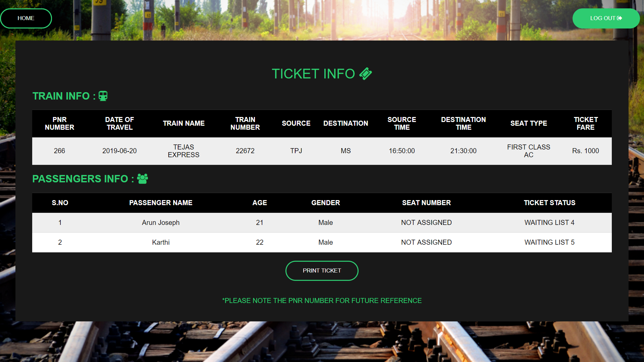Click the DATE OF TRAVEL header cell
Image resolution: width=644 pixels, height=362 pixels.
click(x=119, y=123)
